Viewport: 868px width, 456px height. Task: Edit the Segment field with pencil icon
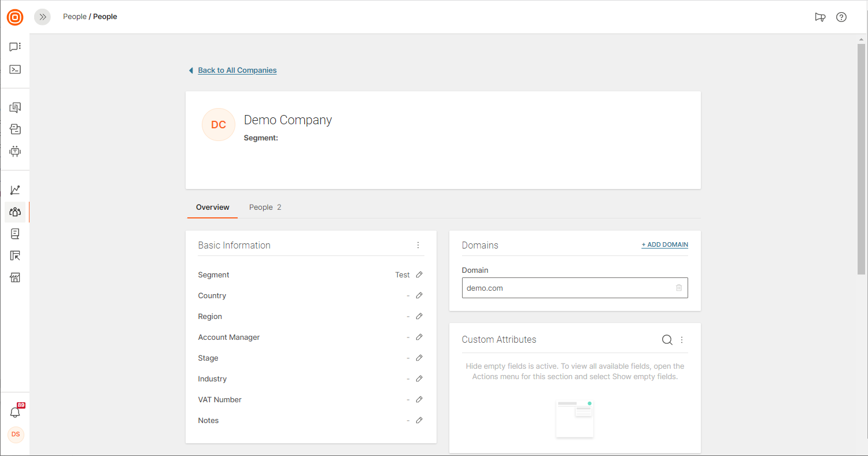tap(419, 275)
